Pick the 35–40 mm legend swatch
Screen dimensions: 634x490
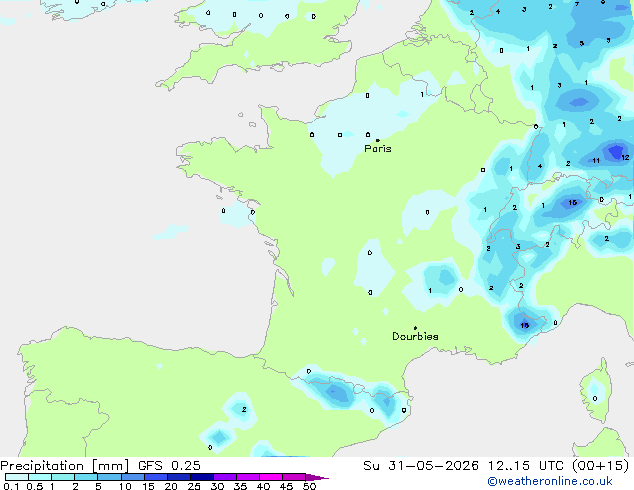click(247, 477)
